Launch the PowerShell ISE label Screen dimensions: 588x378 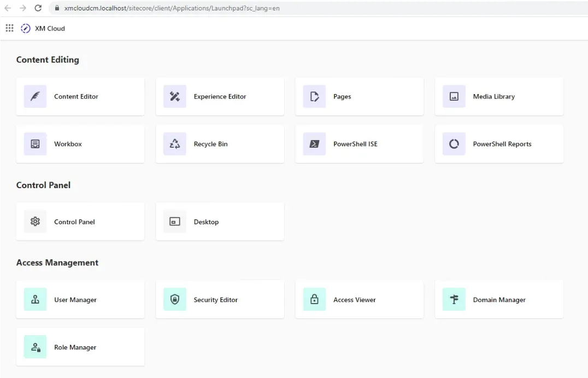[x=355, y=144]
